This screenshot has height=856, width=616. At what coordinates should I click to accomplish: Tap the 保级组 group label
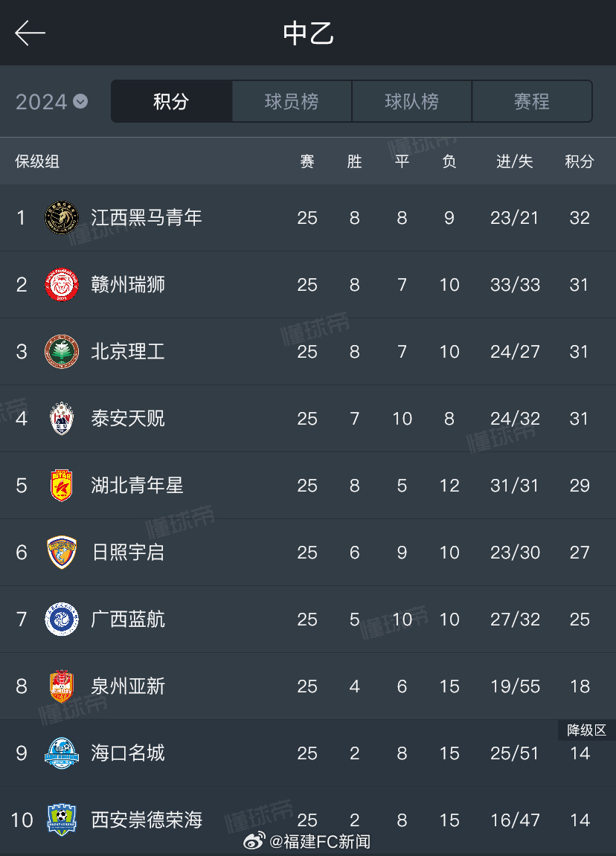(37, 161)
